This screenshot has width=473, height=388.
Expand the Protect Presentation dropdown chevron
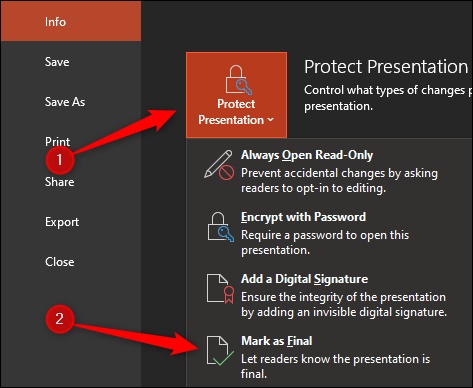click(x=270, y=120)
